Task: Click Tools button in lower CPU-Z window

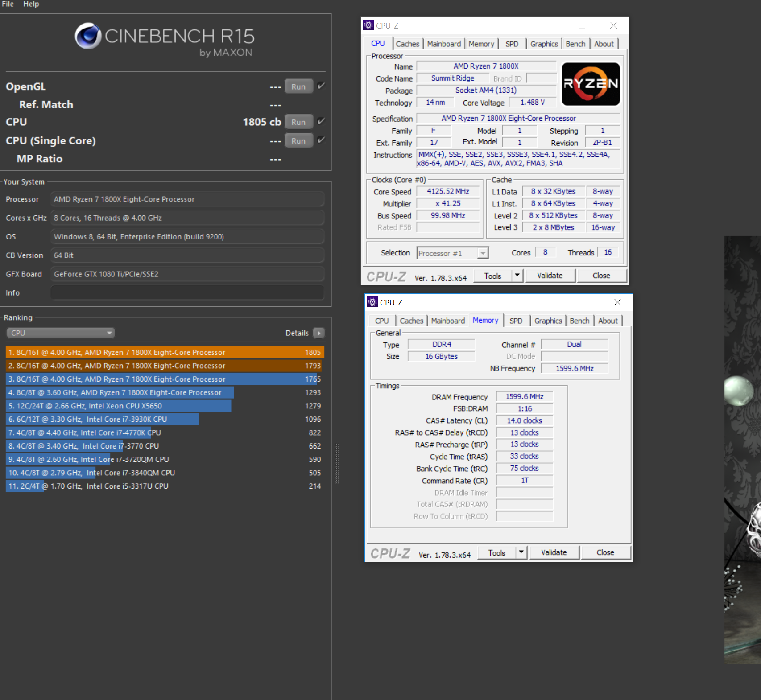Action: (x=496, y=552)
